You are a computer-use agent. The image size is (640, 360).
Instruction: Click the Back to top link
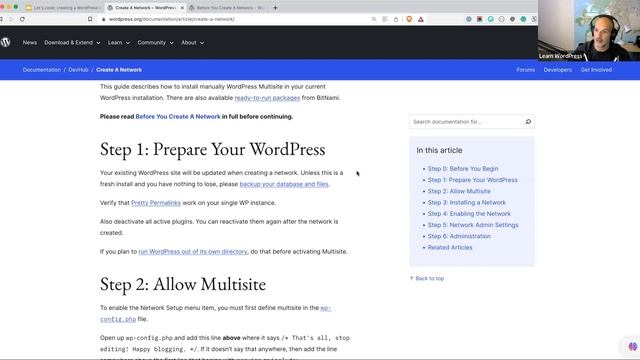(x=427, y=278)
